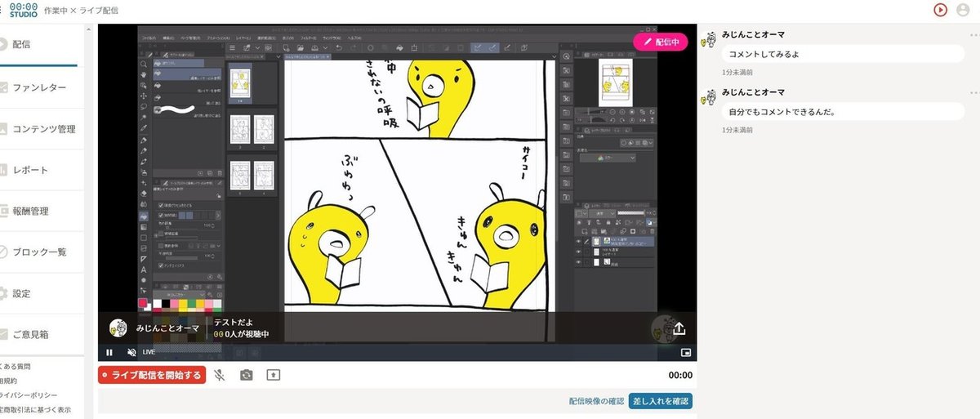Click the comment コメントしてみるよ
This screenshot has height=419, width=980.
click(x=842, y=54)
